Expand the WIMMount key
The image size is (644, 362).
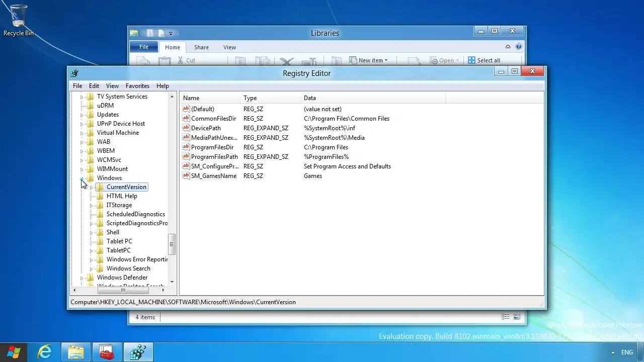pos(82,169)
